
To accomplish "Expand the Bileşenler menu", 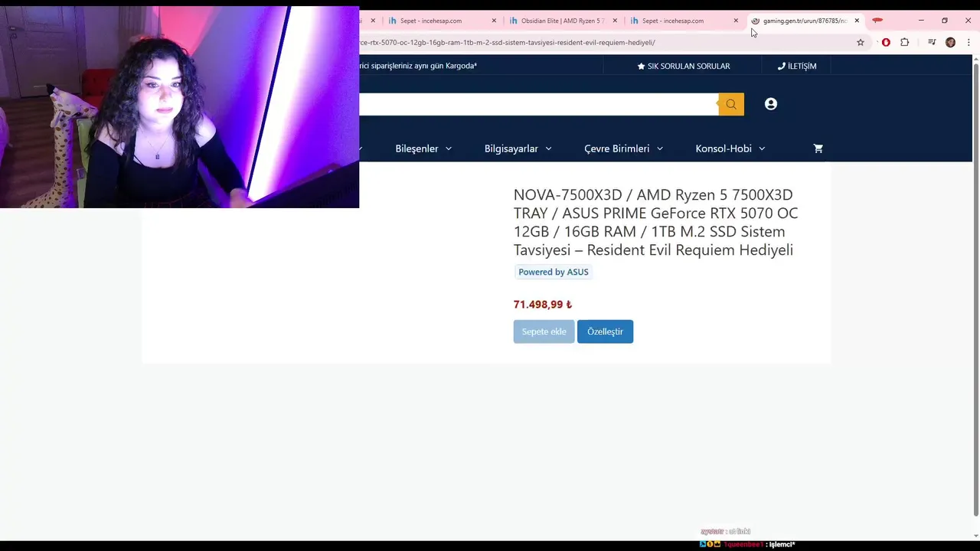I will coord(423,148).
